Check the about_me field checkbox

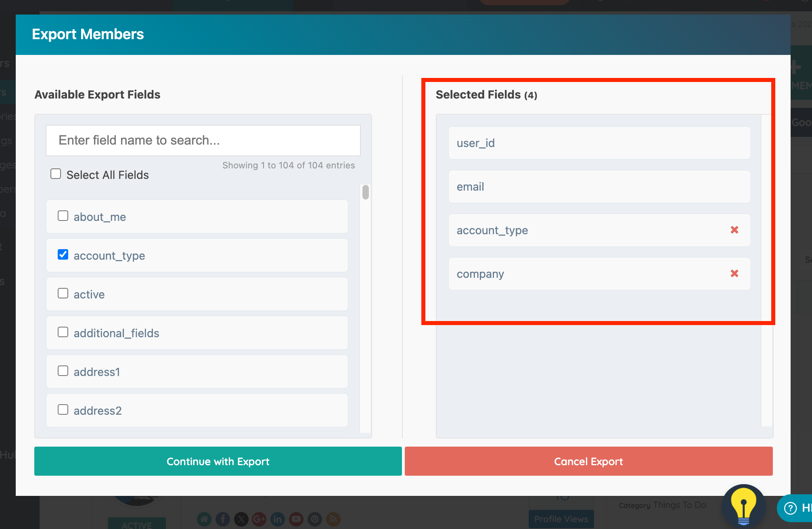pyautogui.click(x=63, y=216)
